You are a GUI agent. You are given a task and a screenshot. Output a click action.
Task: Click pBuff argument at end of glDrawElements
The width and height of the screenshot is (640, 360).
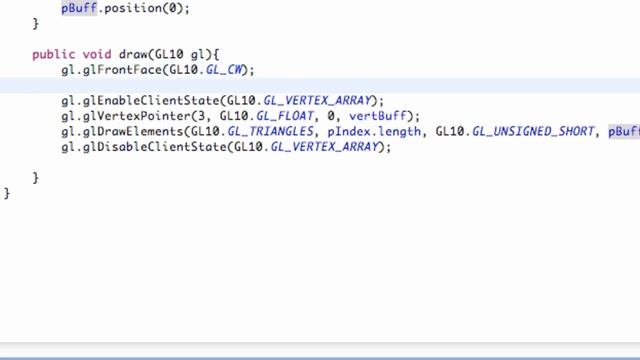click(624, 131)
